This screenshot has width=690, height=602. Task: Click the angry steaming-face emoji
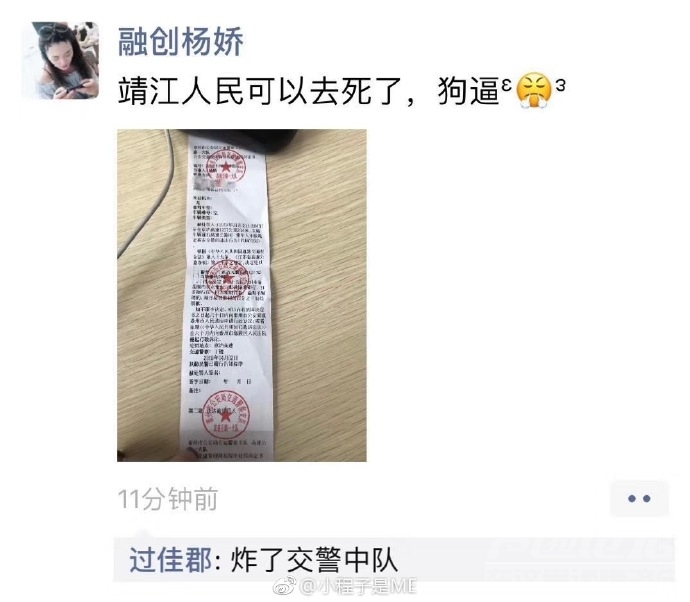click(x=533, y=90)
